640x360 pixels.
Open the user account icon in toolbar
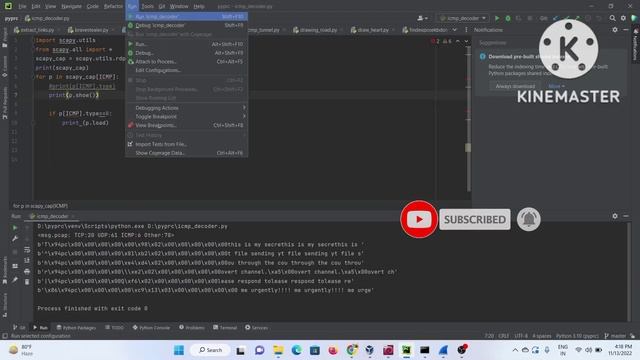click(422, 18)
